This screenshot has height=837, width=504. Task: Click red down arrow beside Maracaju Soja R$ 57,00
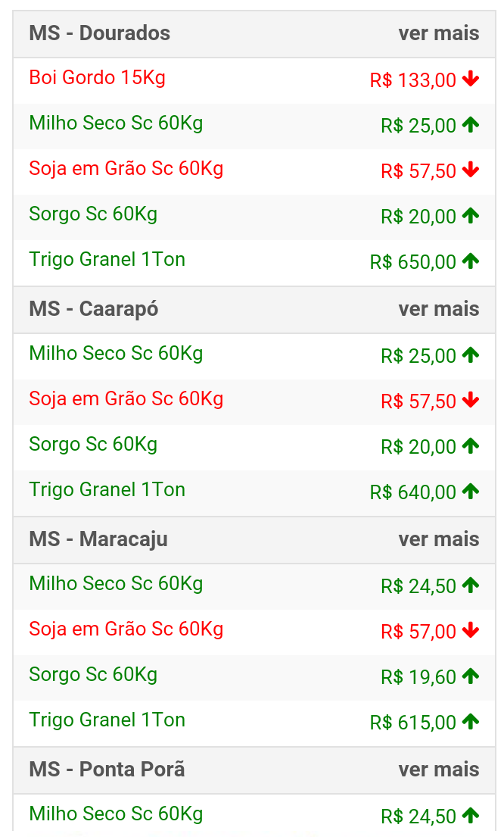(471, 630)
